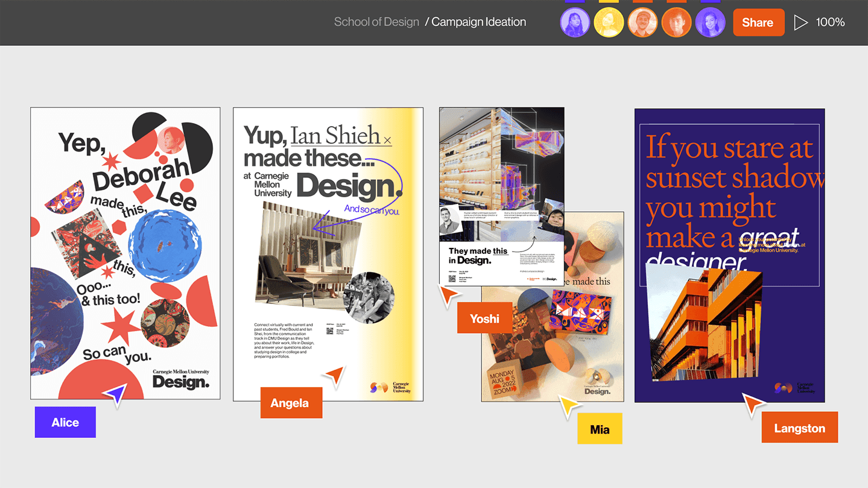Click the 'If you stare at' headline
This screenshot has height=488, width=868.
(729, 148)
